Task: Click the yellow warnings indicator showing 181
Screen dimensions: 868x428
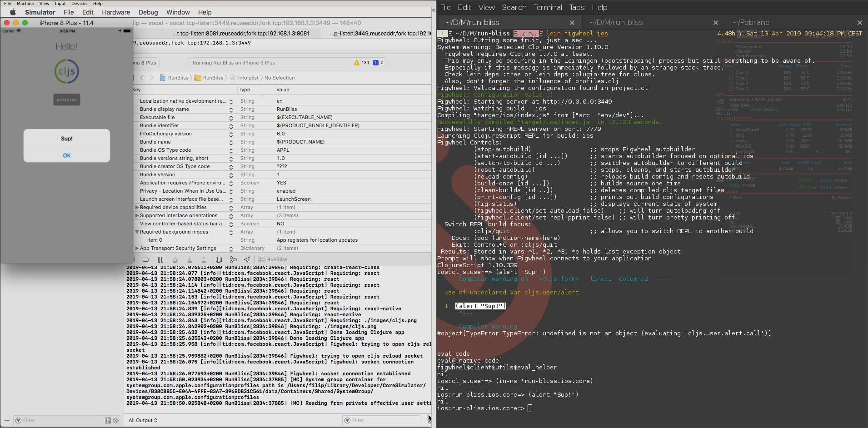Action: (x=361, y=63)
